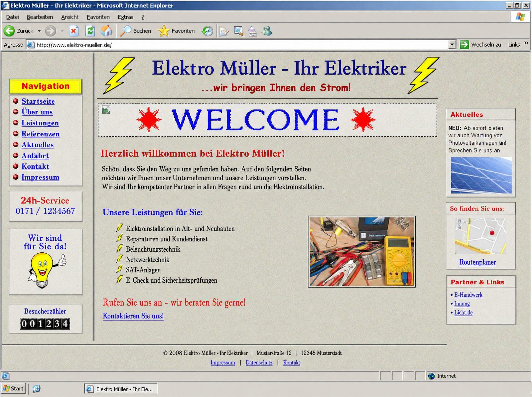Open the Routenplaner link

click(477, 262)
